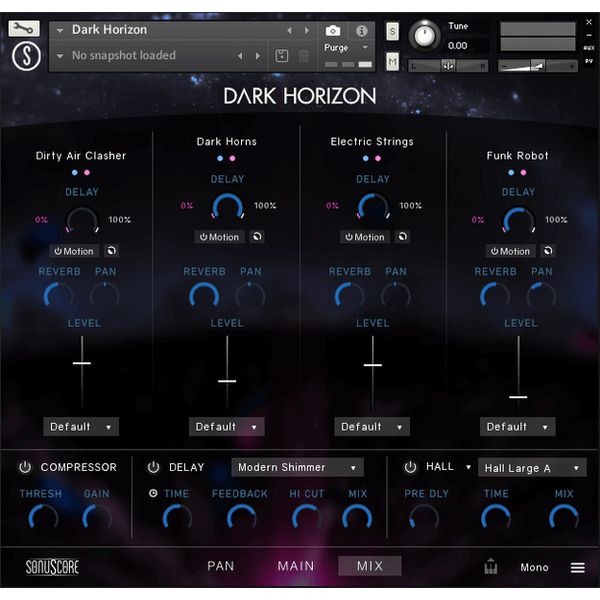600x600 pixels.
Task: Toggle the Compressor power button
Action: pyautogui.click(x=25, y=467)
